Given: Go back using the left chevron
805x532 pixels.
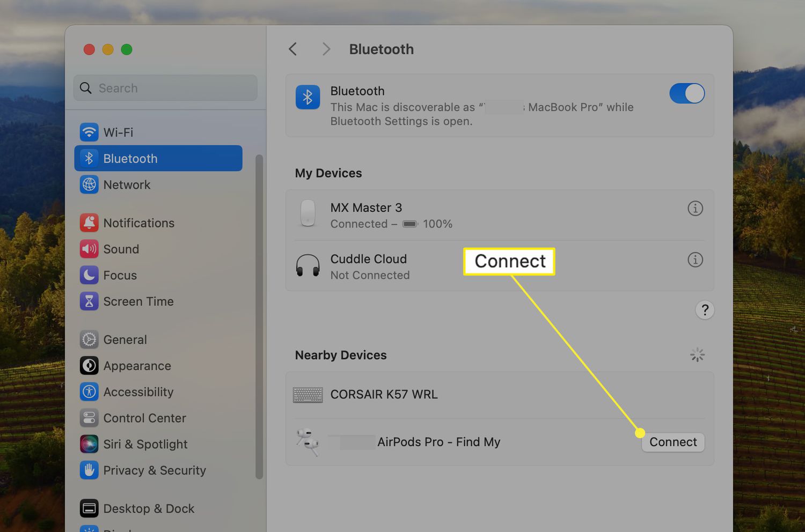Looking at the screenshot, I should pos(292,49).
